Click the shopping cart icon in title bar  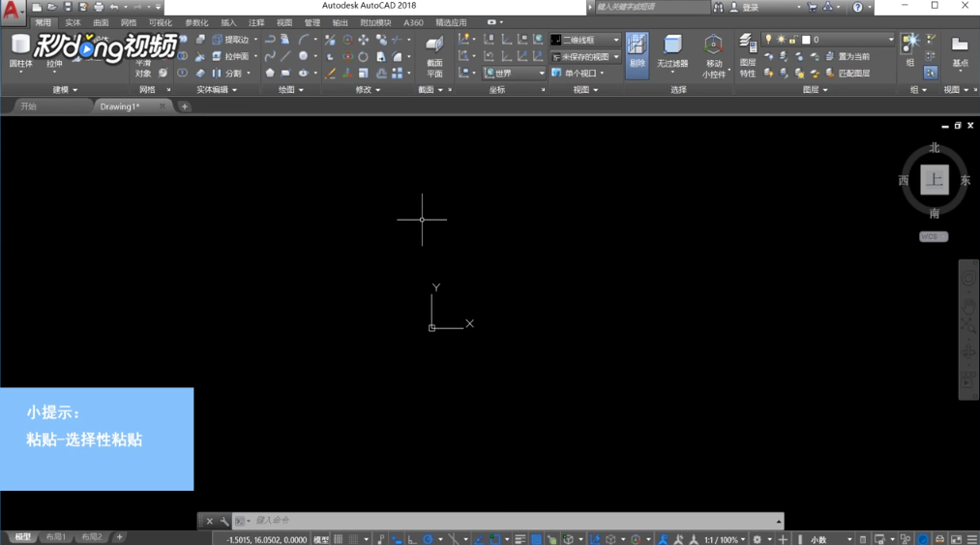point(812,7)
